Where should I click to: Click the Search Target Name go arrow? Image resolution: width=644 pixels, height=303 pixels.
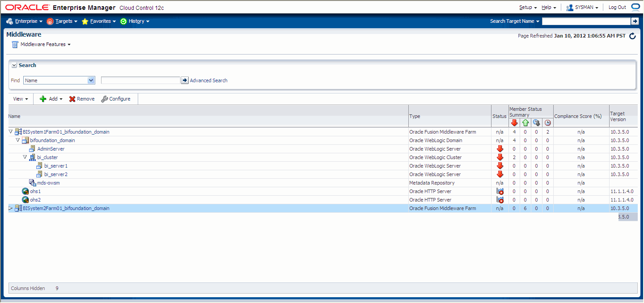pos(635,21)
